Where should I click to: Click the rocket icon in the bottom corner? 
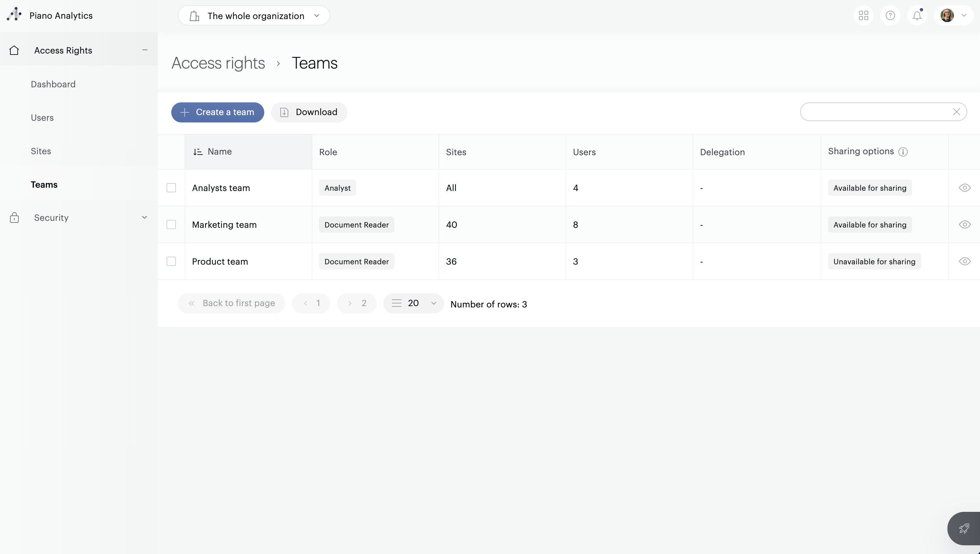coord(964,529)
